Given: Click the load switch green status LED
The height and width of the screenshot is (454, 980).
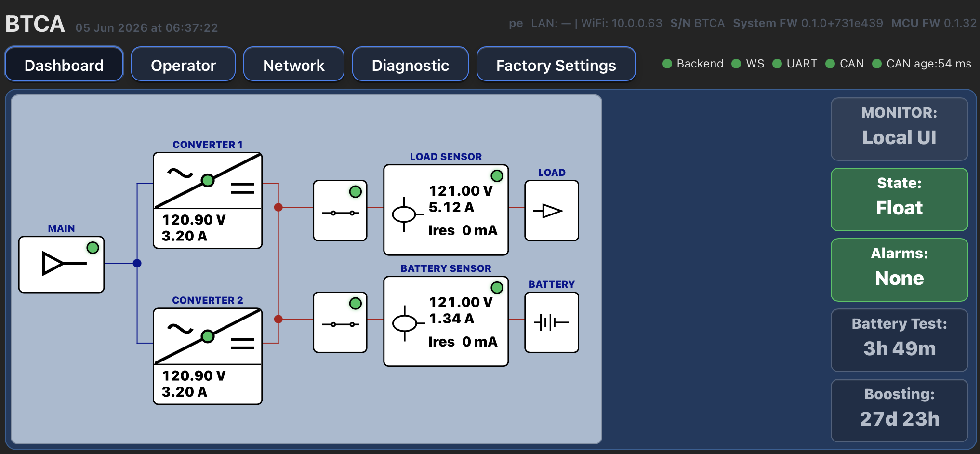Looking at the screenshot, I should pyautogui.click(x=356, y=191).
